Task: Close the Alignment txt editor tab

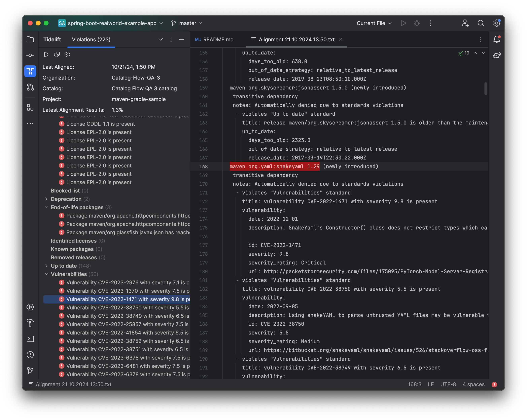Action: (341, 39)
